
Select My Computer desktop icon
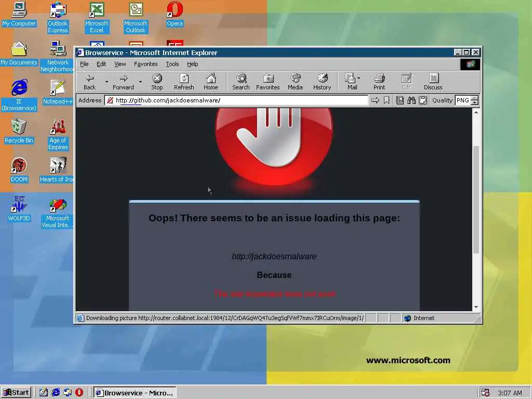pyautogui.click(x=19, y=14)
